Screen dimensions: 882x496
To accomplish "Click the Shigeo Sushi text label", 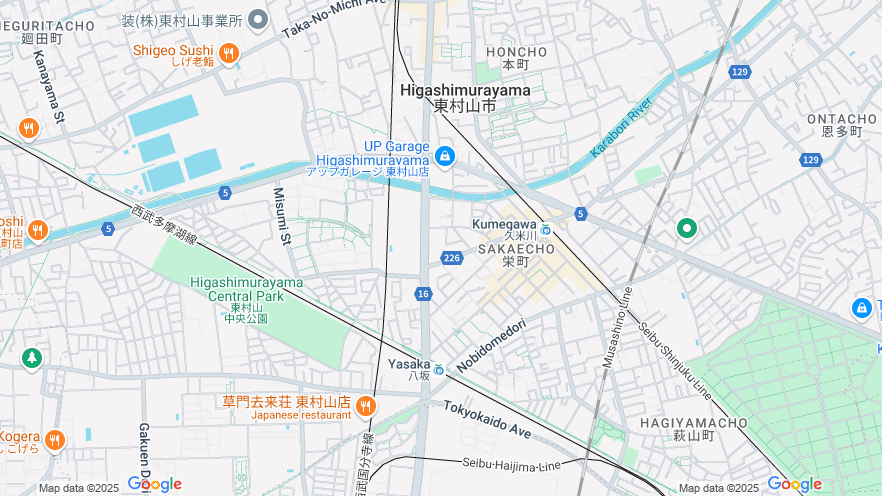I will (x=173, y=50).
